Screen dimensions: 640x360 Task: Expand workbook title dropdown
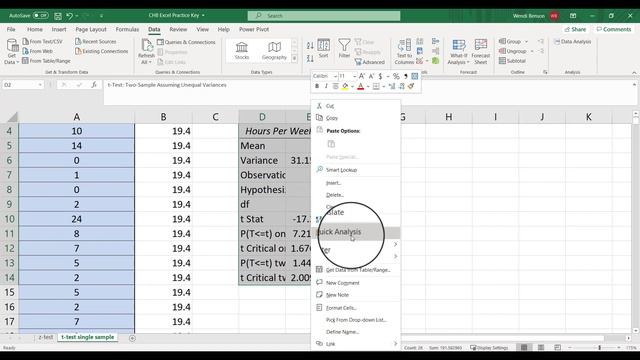(203, 16)
